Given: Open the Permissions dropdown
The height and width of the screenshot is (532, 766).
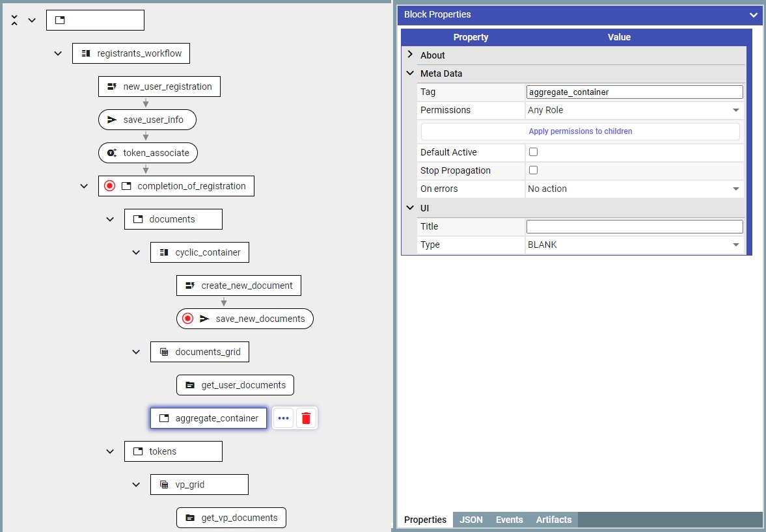Looking at the screenshot, I should [634, 111].
